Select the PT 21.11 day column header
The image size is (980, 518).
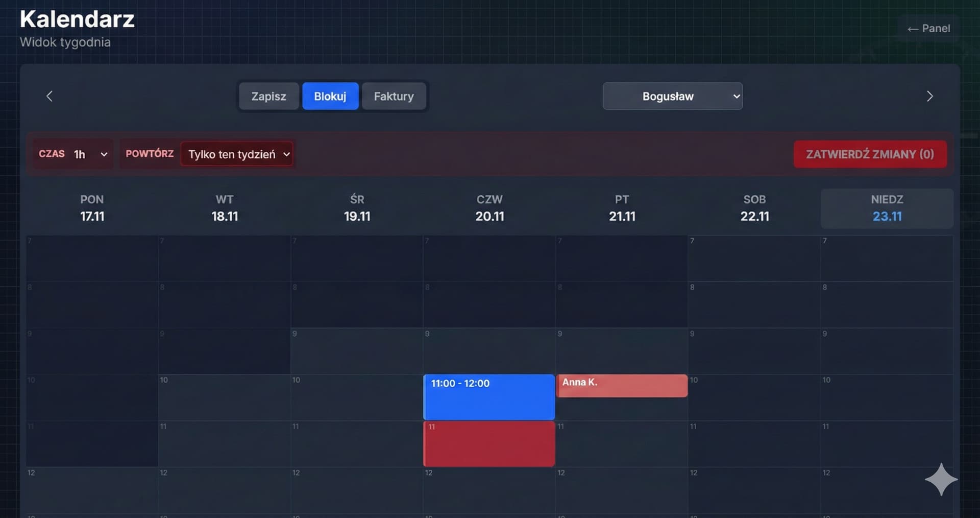(x=622, y=208)
